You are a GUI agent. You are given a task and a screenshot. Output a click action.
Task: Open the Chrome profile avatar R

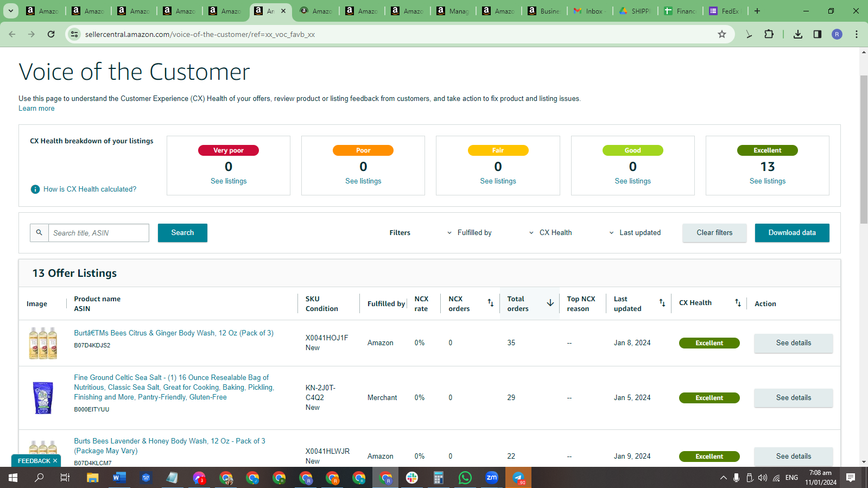click(837, 34)
